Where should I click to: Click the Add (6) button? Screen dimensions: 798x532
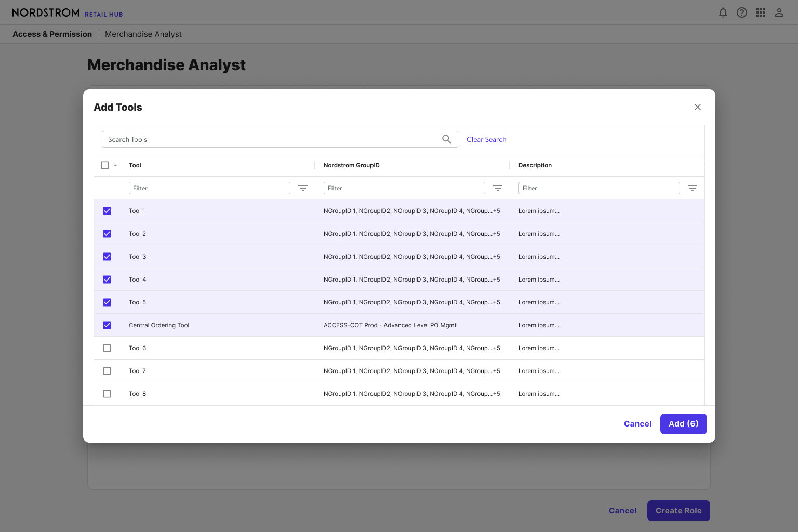pyautogui.click(x=684, y=424)
